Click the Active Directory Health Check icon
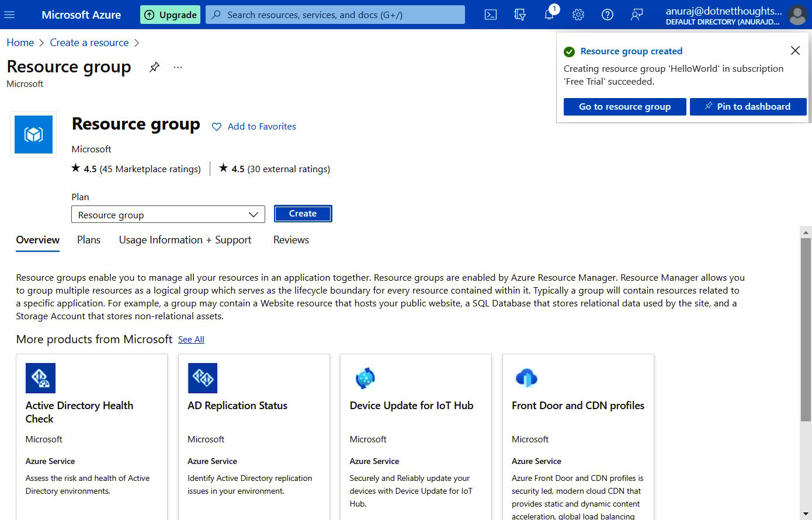The width and height of the screenshot is (812, 520). pos(40,378)
